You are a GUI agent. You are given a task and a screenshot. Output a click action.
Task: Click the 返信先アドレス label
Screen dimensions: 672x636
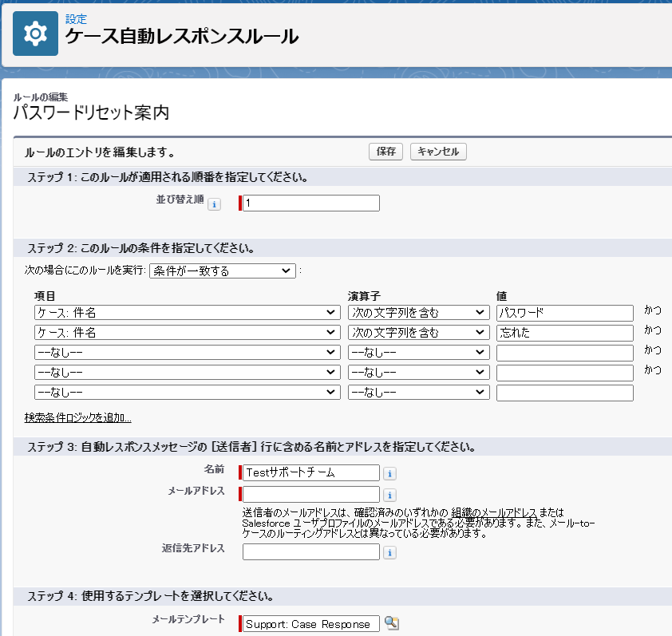click(193, 548)
